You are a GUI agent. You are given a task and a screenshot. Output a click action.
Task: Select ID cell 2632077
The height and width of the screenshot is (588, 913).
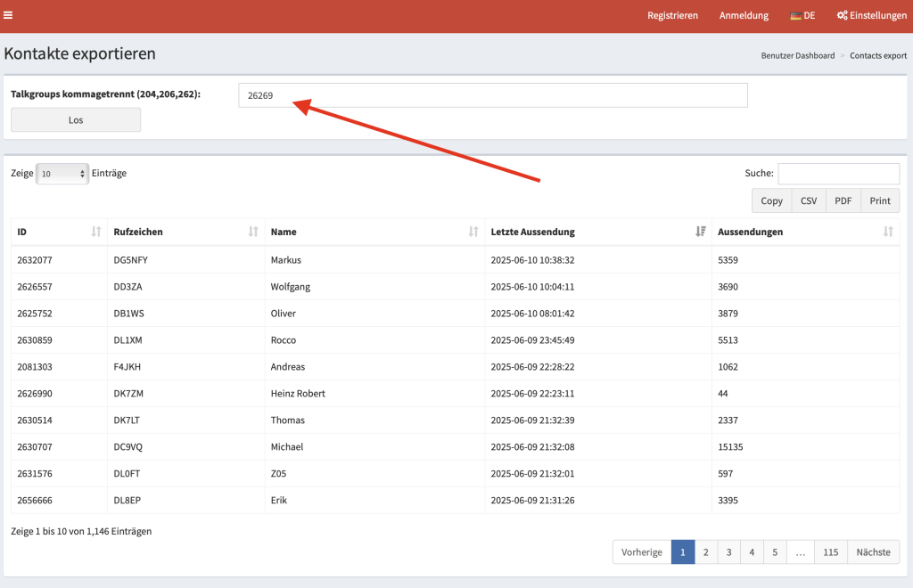click(35, 260)
